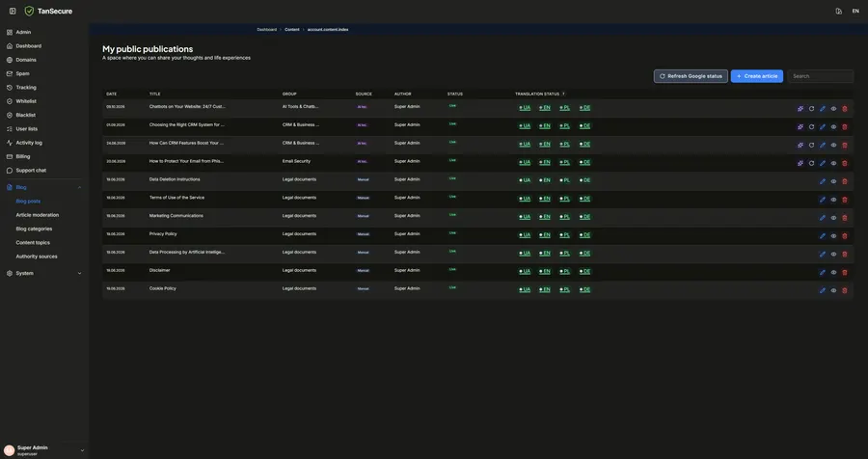Screen dimensions: 868x459
Task: Preview the Cookie Policy article
Action: click(x=833, y=290)
